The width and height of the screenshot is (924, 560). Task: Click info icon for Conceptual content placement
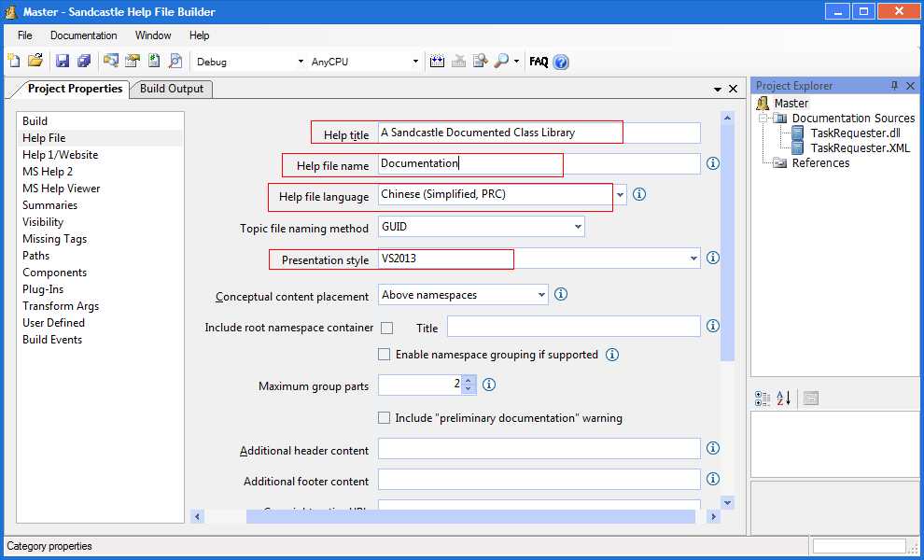(561, 294)
